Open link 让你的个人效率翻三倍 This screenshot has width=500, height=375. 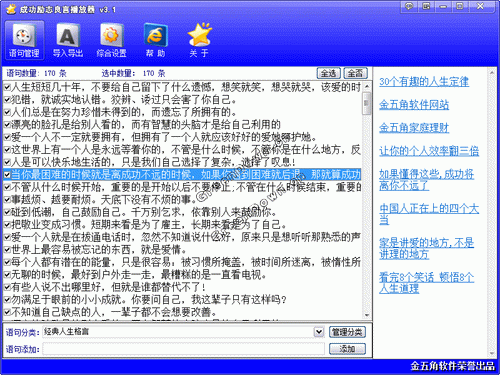pyautogui.click(x=429, y=151)
